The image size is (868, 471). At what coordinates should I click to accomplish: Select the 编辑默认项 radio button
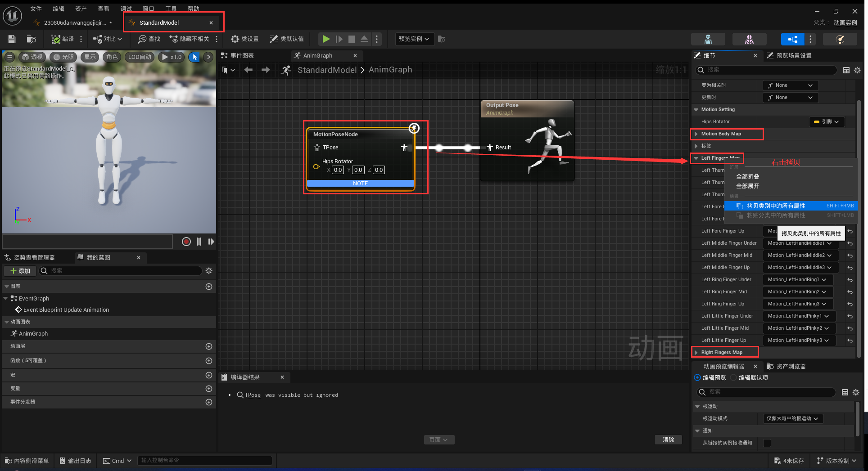(733, 377)
